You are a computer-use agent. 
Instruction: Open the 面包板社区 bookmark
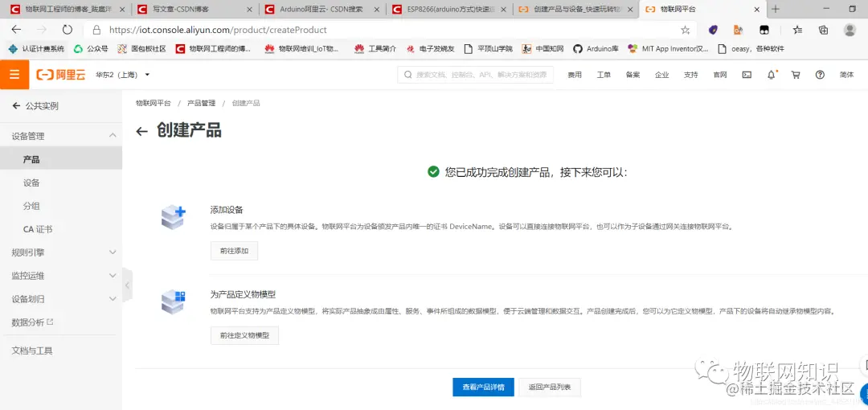(141, 49)
